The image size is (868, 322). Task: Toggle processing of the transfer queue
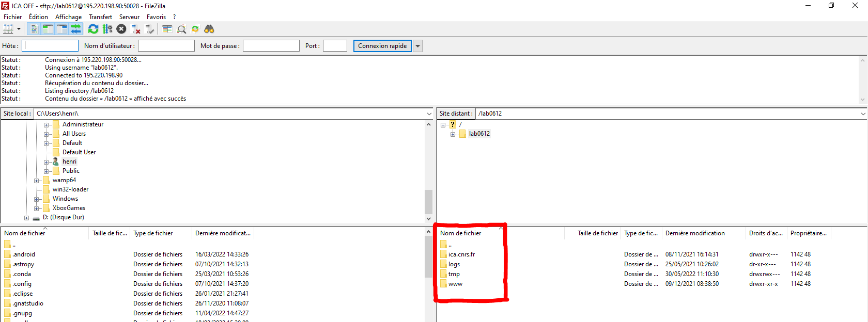pyautogui.click(x=107, y=29)
